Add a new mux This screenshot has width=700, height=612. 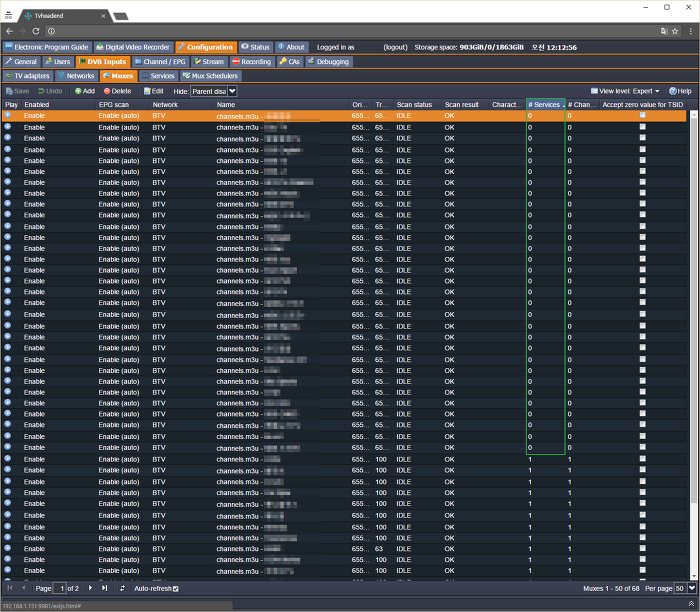tap(85, 91)
